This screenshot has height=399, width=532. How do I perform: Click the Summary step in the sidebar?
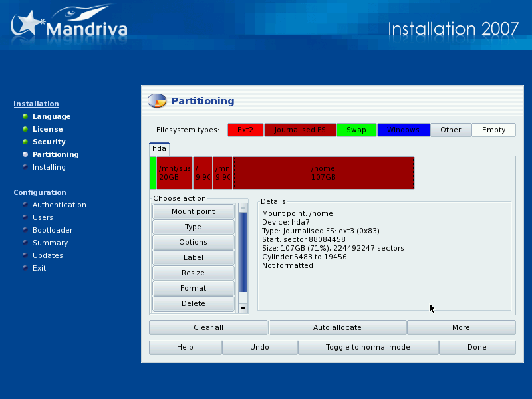pos(51,243)
